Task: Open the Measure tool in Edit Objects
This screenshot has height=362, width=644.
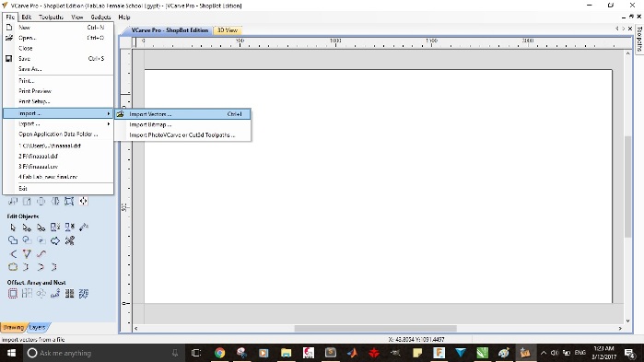Action: [84, 228]
